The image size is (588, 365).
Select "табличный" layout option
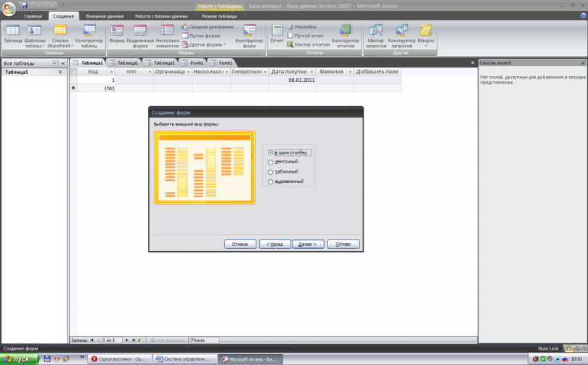click(x=270, y=172)
